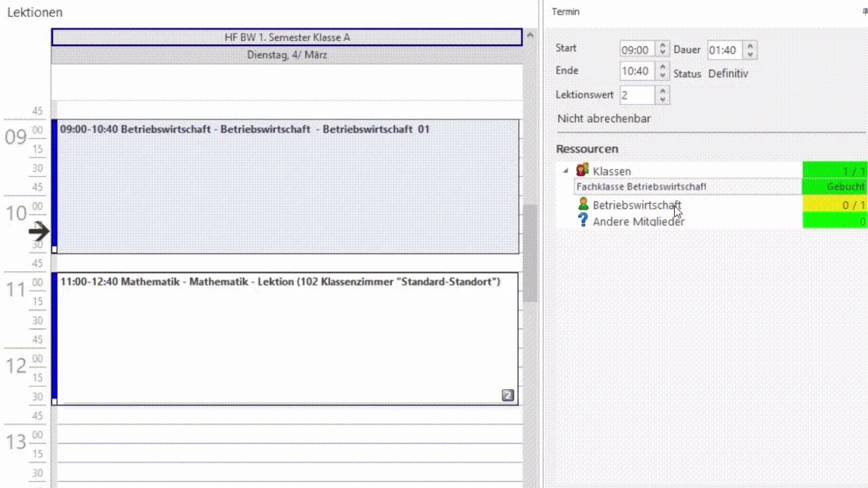This screenshot has width=868, height=488.
Task: Click the Andere Mitglieder question mark icon
Action: coord(583,220)
